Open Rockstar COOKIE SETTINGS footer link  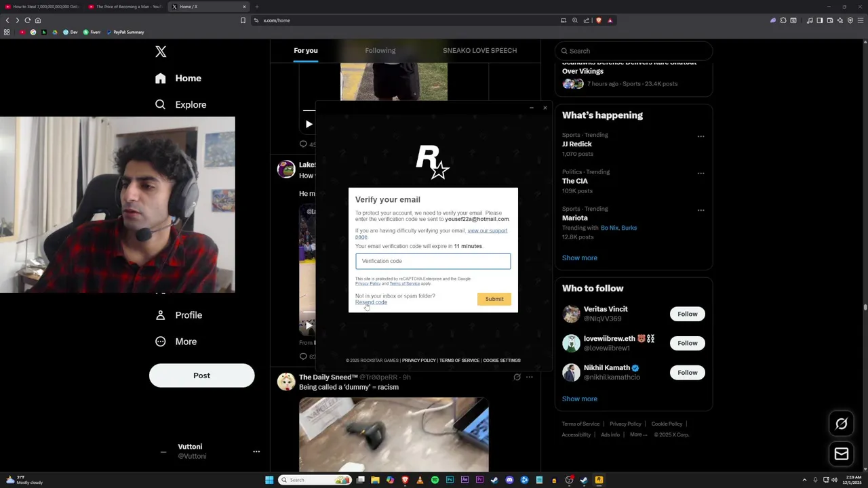(502, 361)
